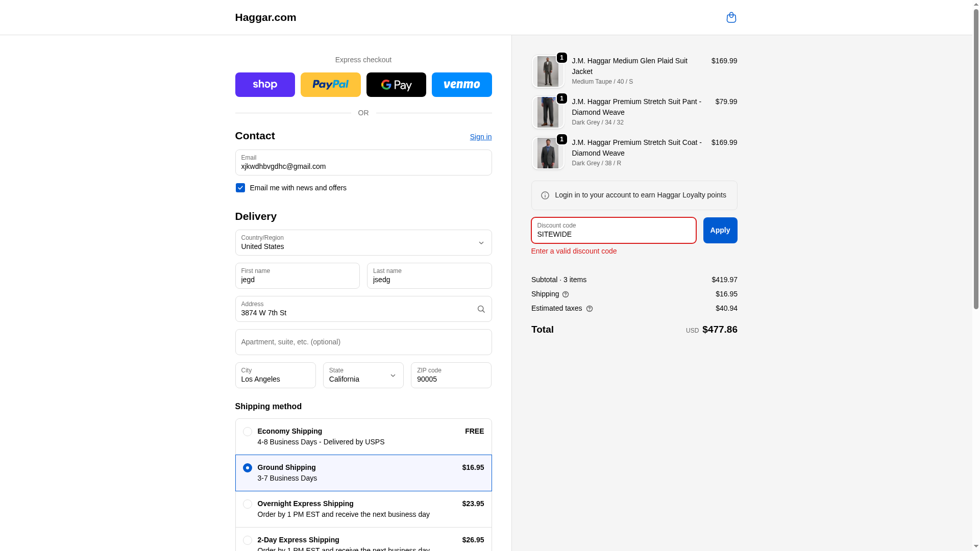Click the ZIP code field
This screenshot has height=551, width=980.
[x=451, y=375]
